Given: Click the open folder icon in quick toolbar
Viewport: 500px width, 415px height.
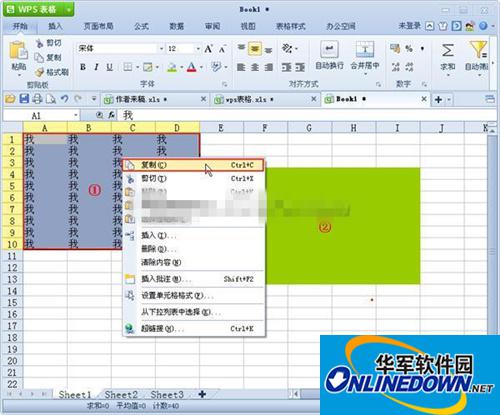Looking at the screenshot, I should (x=10, y=99).
